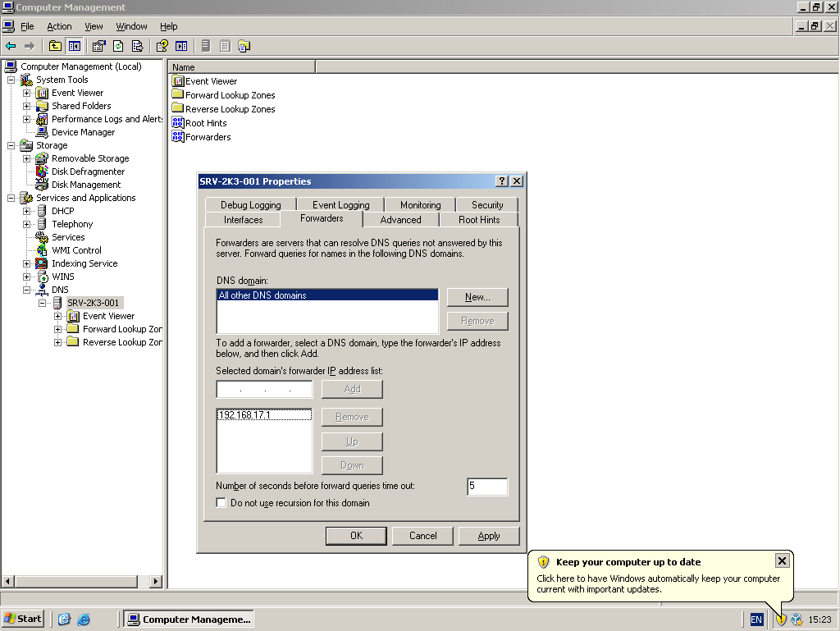The image size is (840, 631).
Task: Open the Action menu
Action: coord(59,26)
